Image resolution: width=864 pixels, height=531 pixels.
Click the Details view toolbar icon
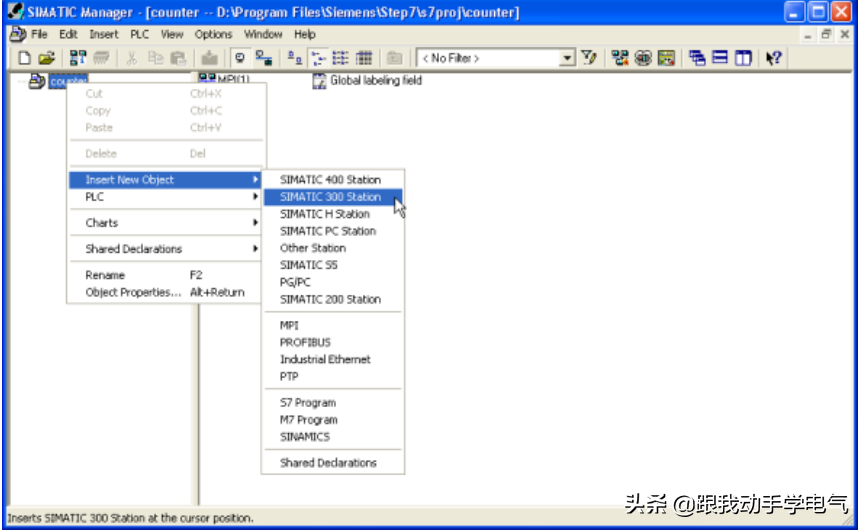(x=364, y=58)
